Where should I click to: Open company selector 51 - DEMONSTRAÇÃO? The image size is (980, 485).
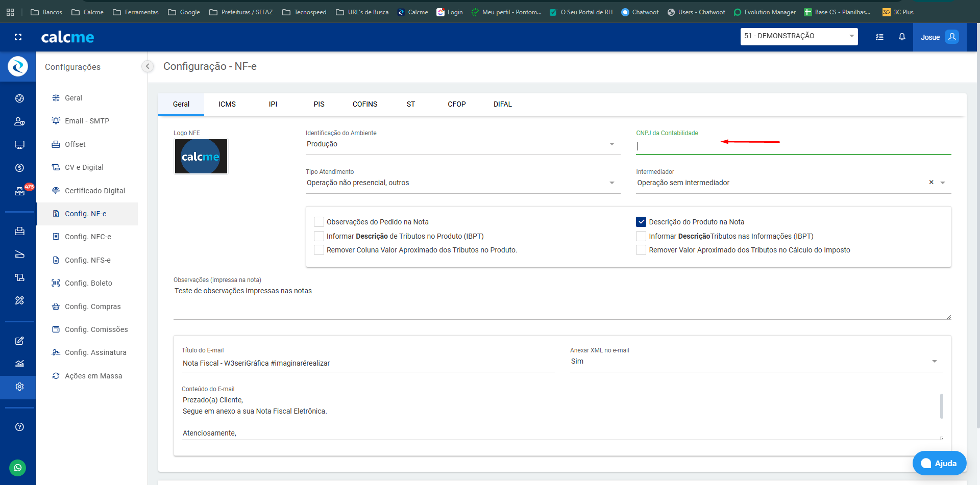coord(798,36)
